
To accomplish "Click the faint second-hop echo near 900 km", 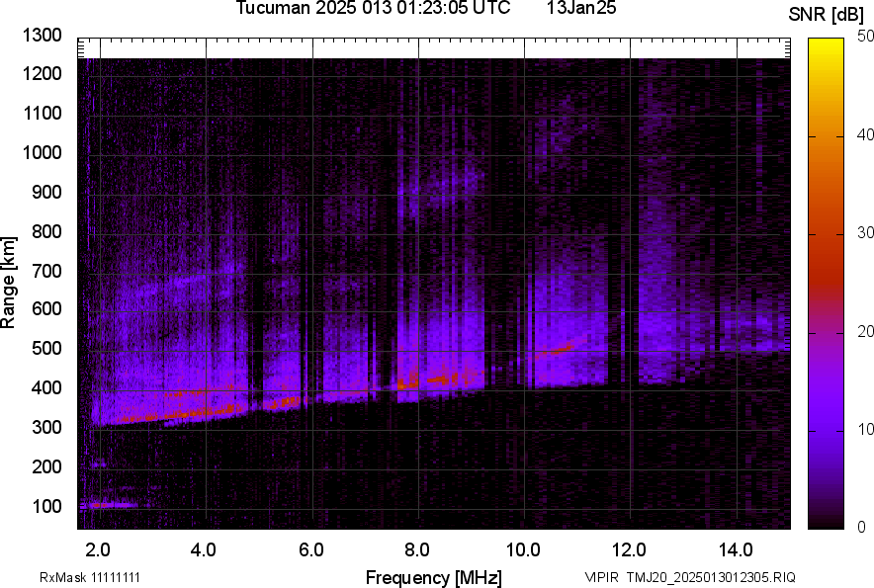I will pos(440,187).
